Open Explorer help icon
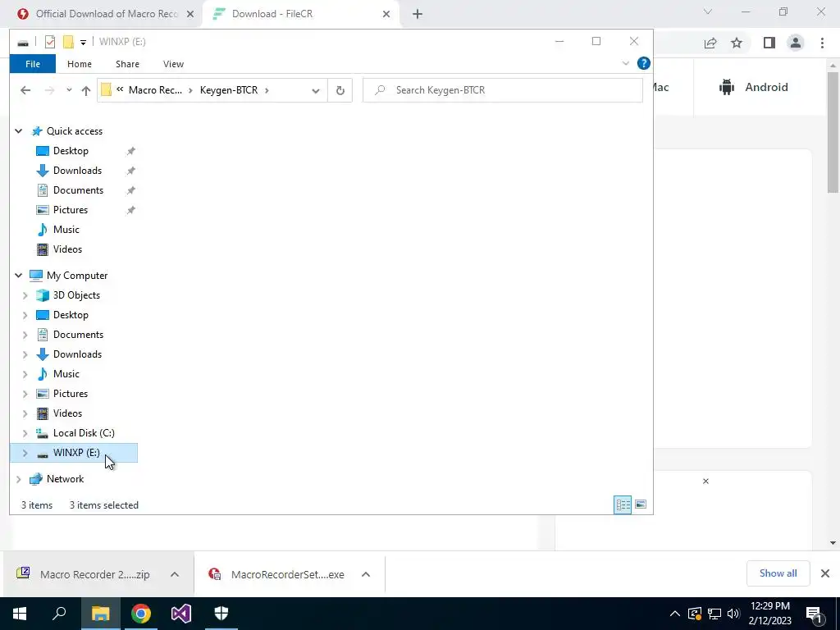Image resolution: width=840 pixels, height=630 pixels. pos(643,63)
